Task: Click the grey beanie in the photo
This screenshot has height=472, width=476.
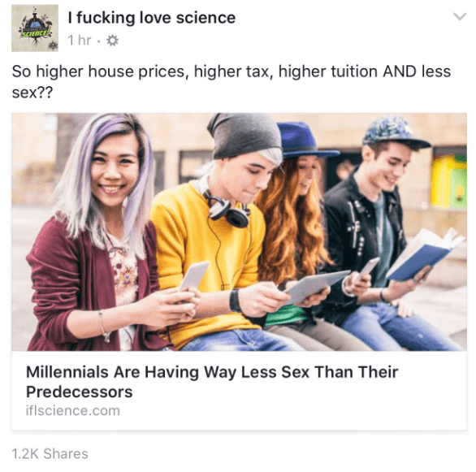Action: click(x=244, y=136)
